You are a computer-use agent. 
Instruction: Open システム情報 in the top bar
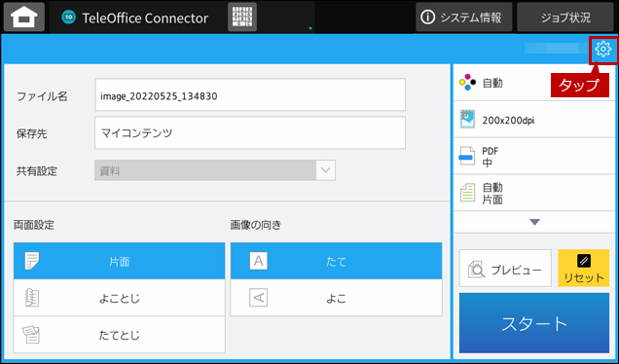pyautogui.click(x=464, y=17)
